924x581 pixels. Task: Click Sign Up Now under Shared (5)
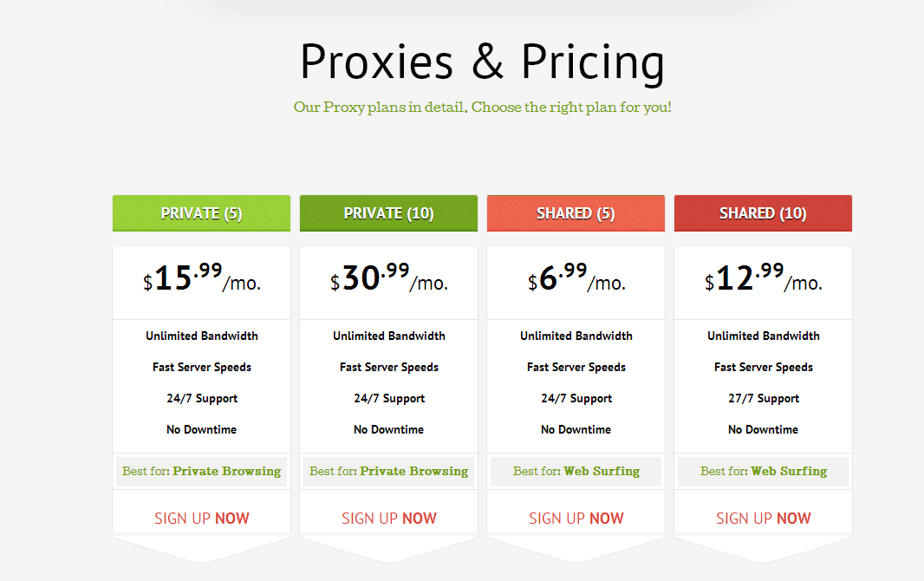(x=576, y=518)
